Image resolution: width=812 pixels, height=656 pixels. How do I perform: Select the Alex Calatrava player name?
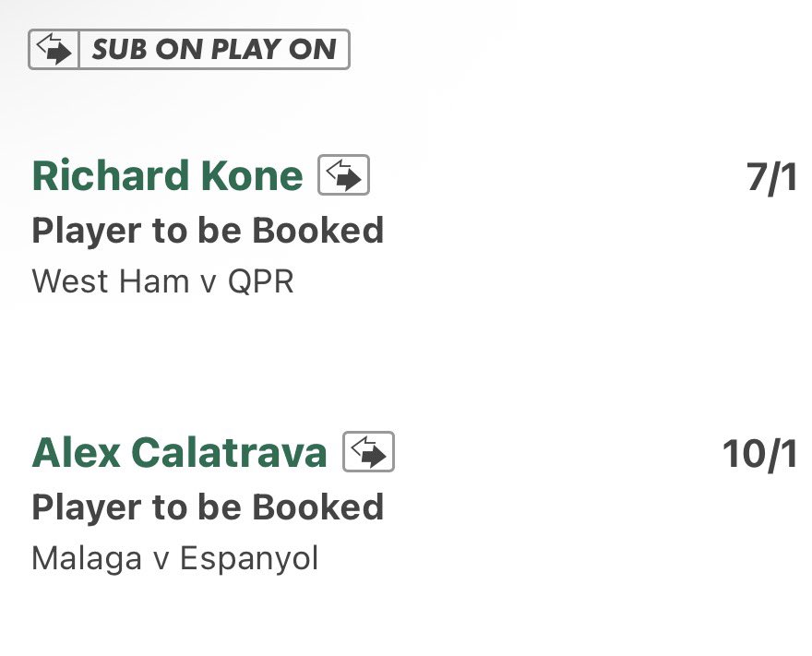point(179,452)
